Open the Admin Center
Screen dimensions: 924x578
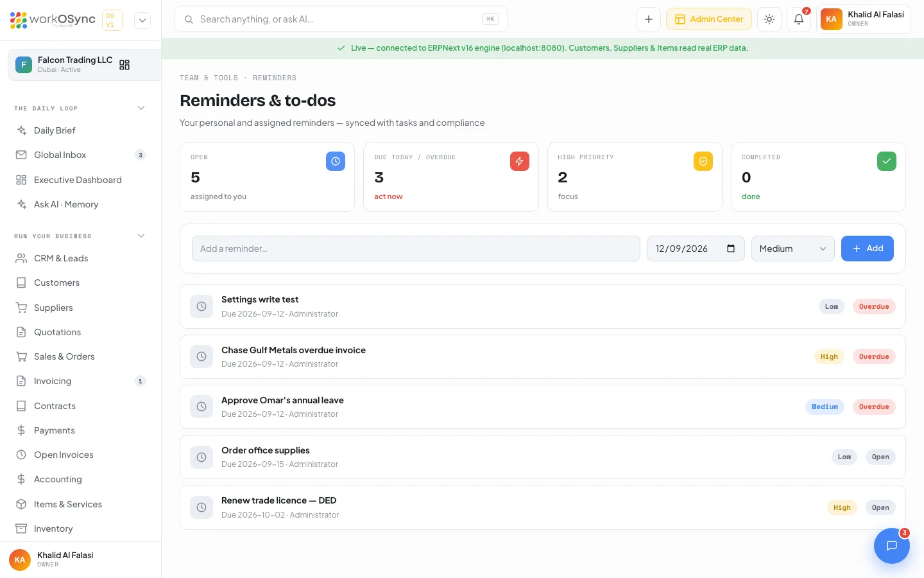pyautogui.click(x=709, y=19)
